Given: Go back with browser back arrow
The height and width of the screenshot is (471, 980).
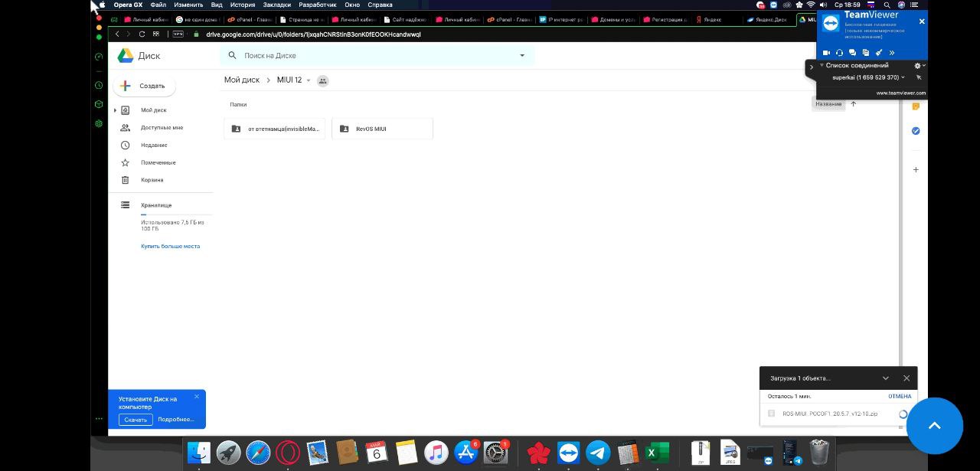Looking at the screenshot, I should pyautogui.click(x=117, y=34).
